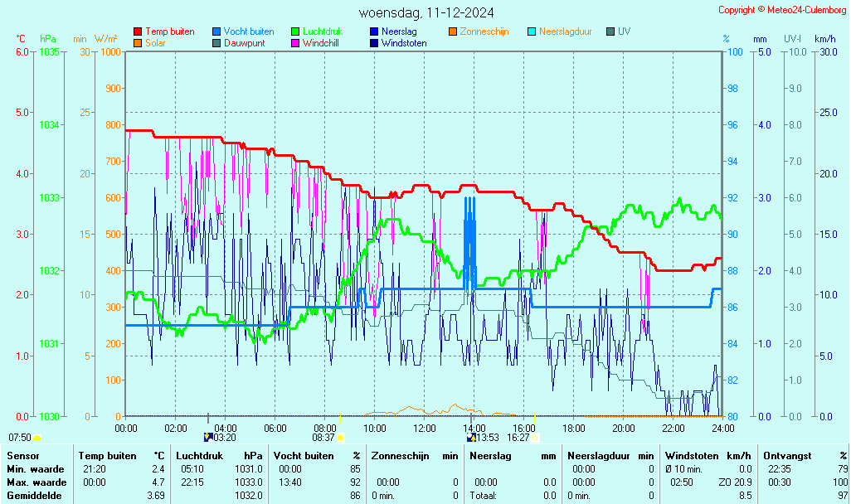Open the Copyright Meteo24-Culemborg link
851x504 pixels.
[x=781, y=10]
